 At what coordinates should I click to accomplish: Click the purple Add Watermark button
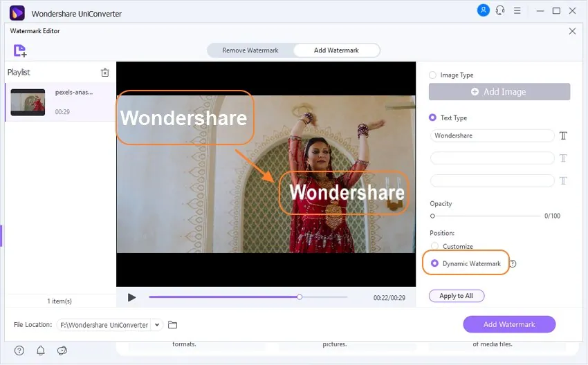509,324
